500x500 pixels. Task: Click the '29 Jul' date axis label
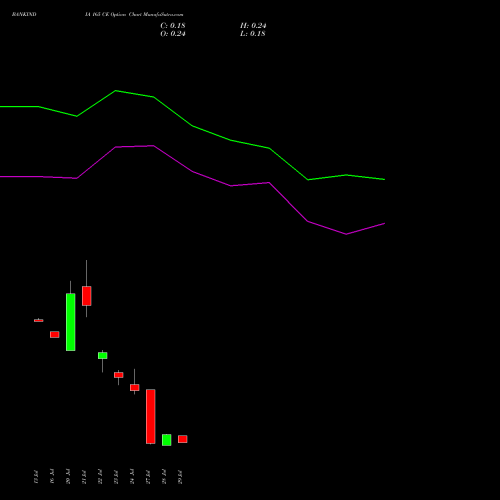(180, 476)
